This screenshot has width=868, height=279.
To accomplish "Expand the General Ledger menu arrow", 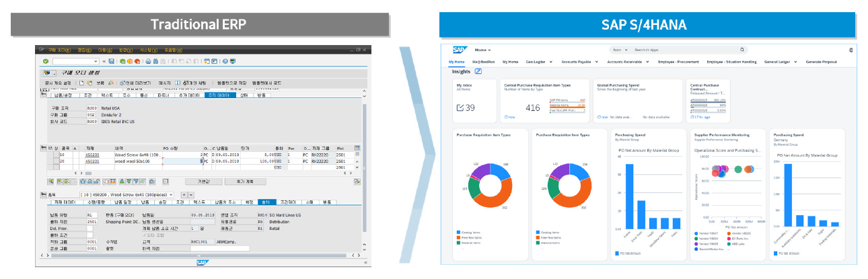I will (x=795, y=62).
